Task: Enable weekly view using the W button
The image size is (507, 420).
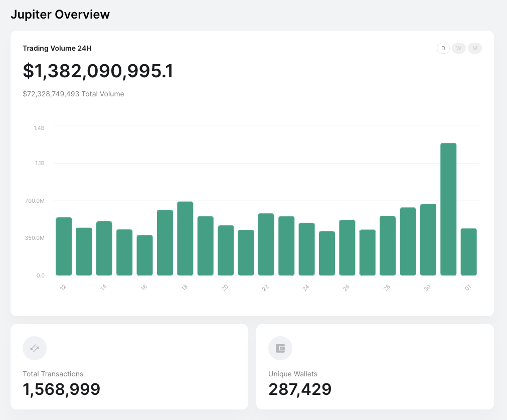Action: click(x=458, y=48)
